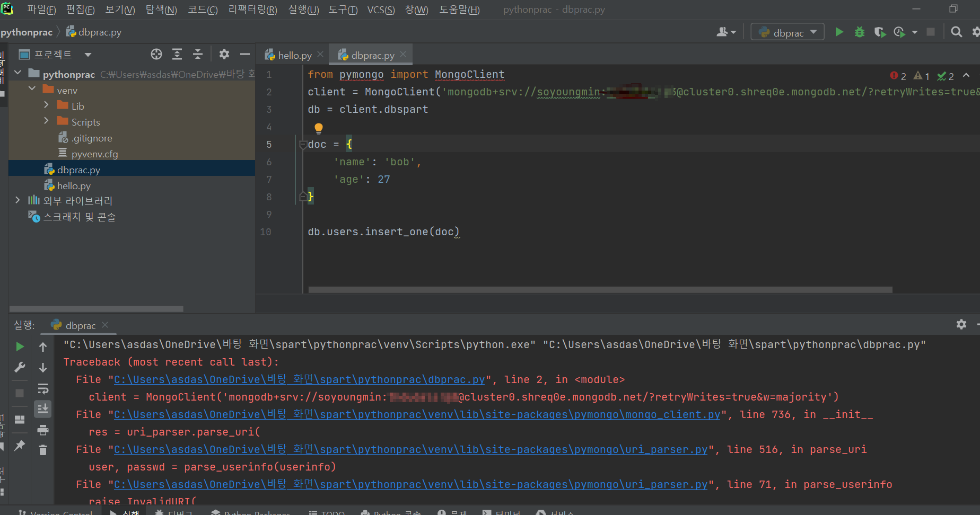The height and width of the screenshot is (515, 980).
Task: Toggle soft-wrap in Run console
Action: pyautogui.click(x=43, y=388)
